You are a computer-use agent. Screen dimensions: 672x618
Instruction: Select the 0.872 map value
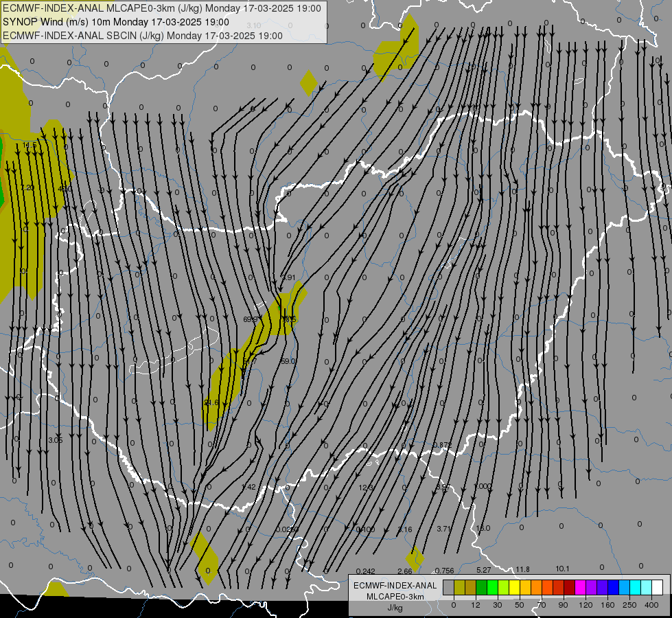point(442,445)
